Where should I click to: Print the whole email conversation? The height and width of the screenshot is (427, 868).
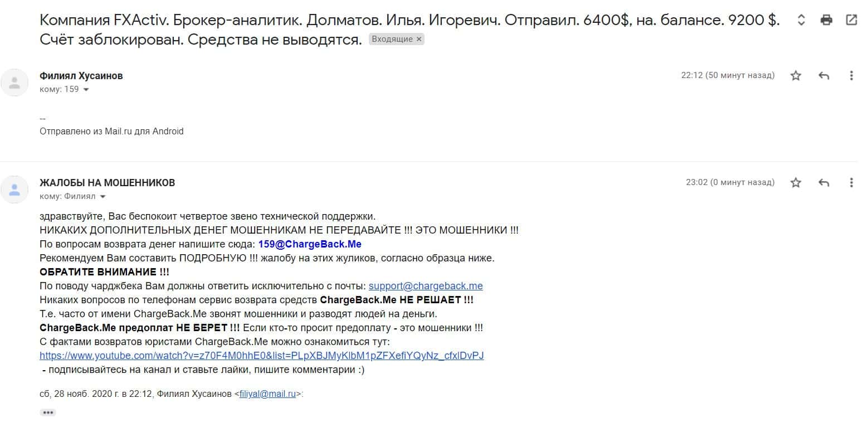tap(827, 21)
